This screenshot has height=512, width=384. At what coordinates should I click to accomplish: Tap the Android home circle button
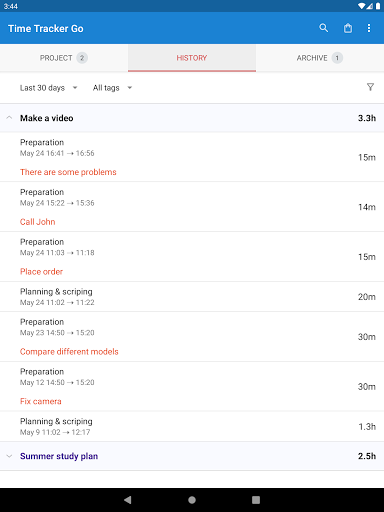coord(192,500)
